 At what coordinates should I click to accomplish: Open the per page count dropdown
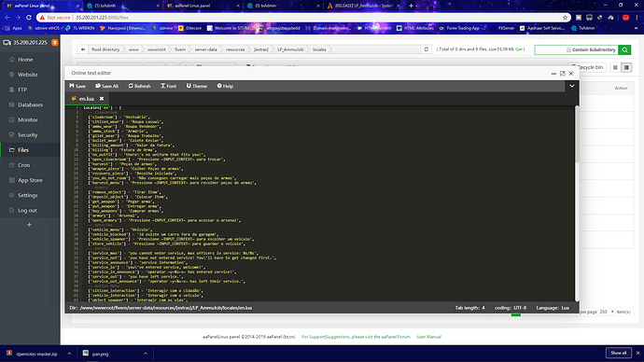click(x=607, y=312)
